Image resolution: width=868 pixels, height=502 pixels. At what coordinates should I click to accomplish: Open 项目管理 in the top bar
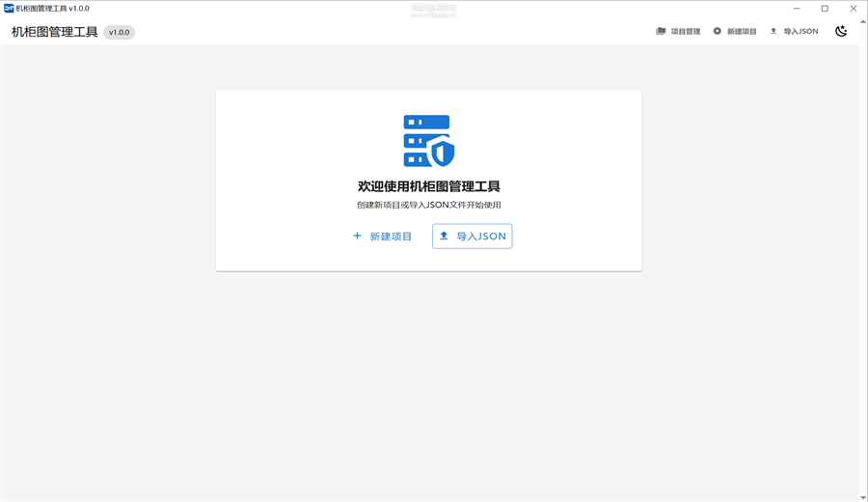pos(678,32)
